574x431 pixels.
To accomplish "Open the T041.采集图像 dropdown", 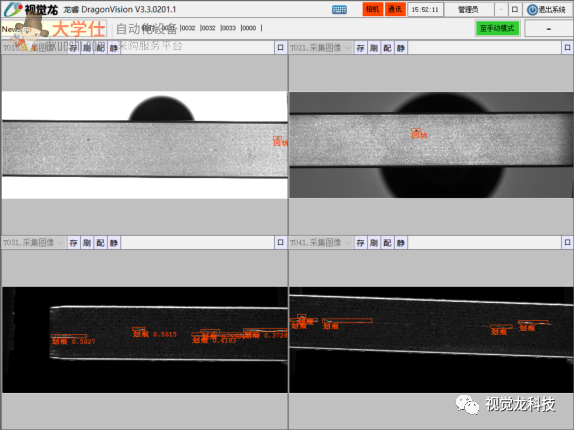I will tap(320, 243).
